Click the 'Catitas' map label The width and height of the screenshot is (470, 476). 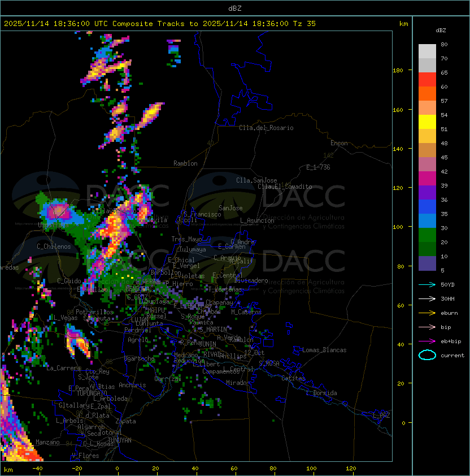[x=293, y=378]
